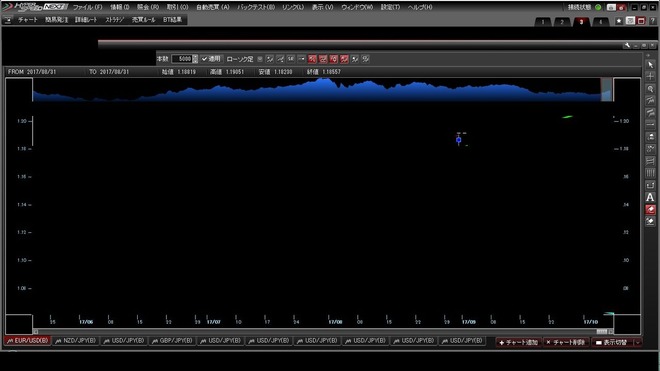Image resolution: width=660 pixels, height=371 pixels.
Task: Click the star favorites icon
Action: point(619,21)
